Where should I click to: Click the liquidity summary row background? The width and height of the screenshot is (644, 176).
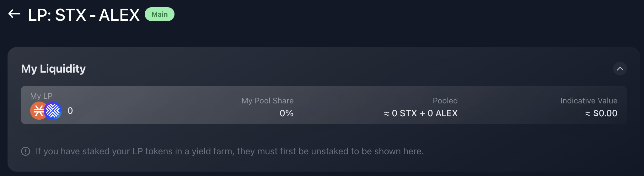324,105
